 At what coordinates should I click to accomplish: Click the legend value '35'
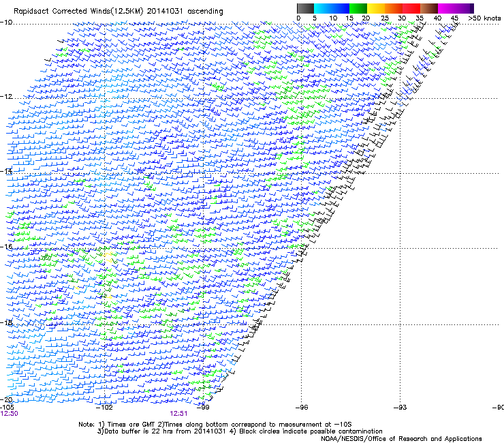click(420, 18)
